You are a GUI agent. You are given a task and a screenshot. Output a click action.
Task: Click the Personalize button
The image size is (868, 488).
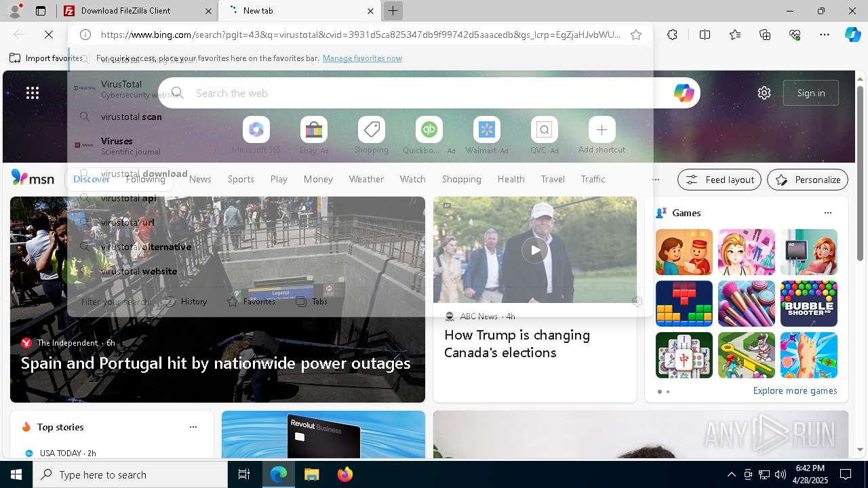click(808, 180)
